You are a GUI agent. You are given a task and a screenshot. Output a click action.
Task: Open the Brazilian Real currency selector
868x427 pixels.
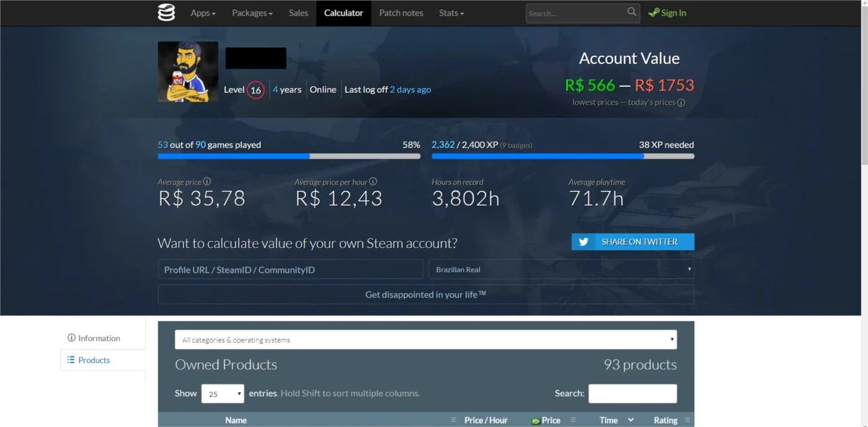pyautogui.click(x=562, y=270)
